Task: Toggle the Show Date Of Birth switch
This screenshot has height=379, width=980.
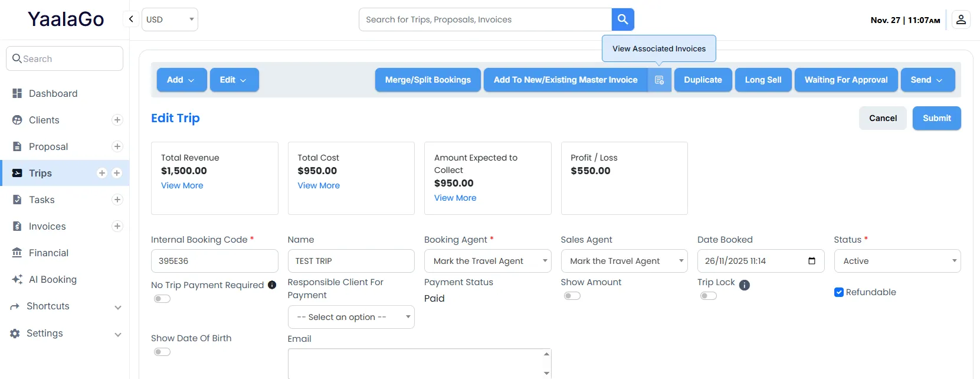Action: [x=162, y=352]
